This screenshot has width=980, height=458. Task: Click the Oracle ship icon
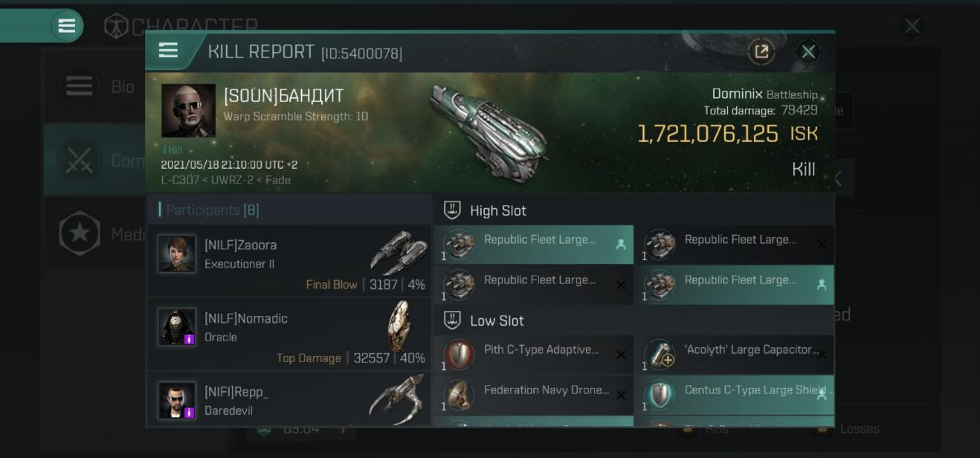(x=399, y=326)
